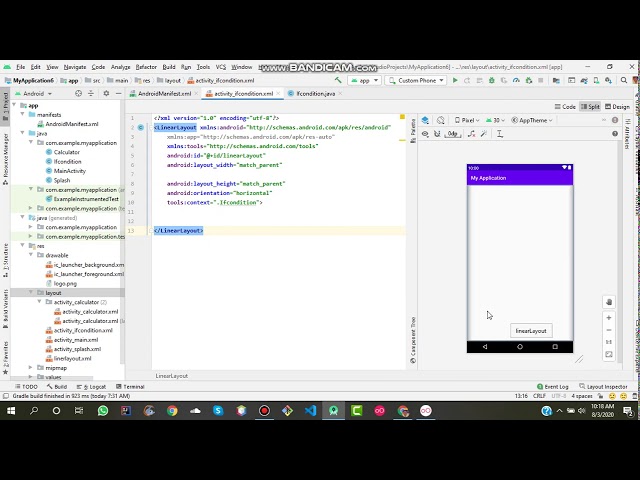This screenshot has height=480, width=640.
Task: Click Clear All Constraints icon
Action: (x=471, y=134)
